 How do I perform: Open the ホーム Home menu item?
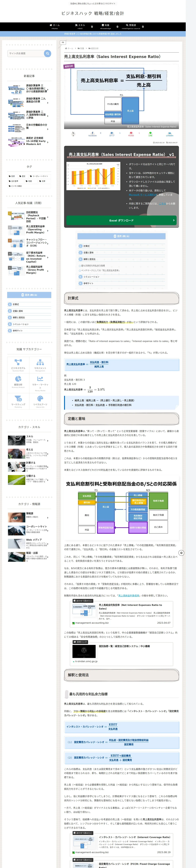[55, 27]
